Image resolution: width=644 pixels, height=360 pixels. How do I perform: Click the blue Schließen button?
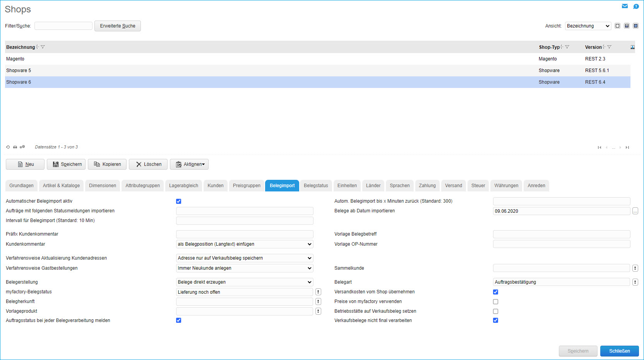pos(619,351)
